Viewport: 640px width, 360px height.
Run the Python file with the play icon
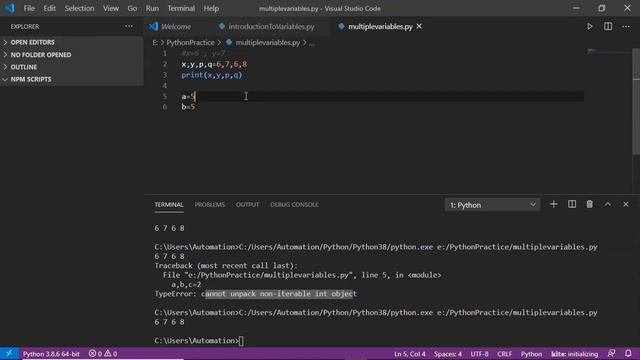[589, 27]
